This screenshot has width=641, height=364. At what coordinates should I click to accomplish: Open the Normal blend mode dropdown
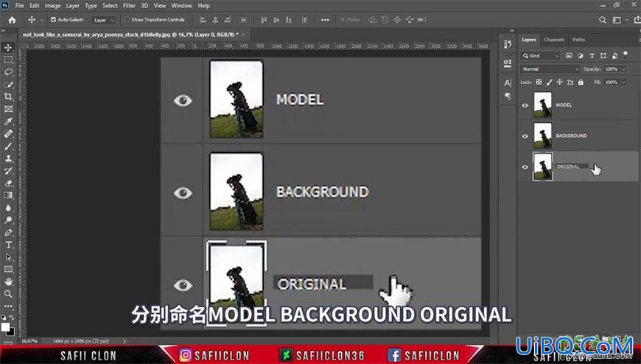pyautogui.click(x=550, y=69)
